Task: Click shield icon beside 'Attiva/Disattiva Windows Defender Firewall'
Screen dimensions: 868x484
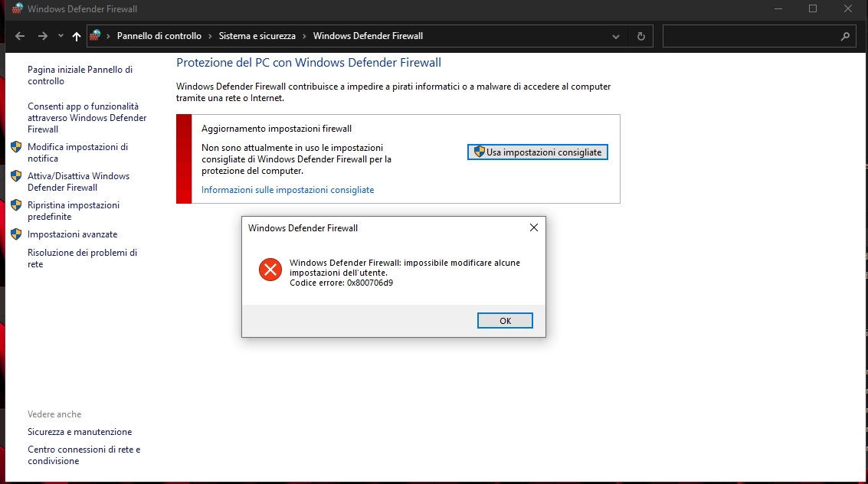Action: click(16, 176)
